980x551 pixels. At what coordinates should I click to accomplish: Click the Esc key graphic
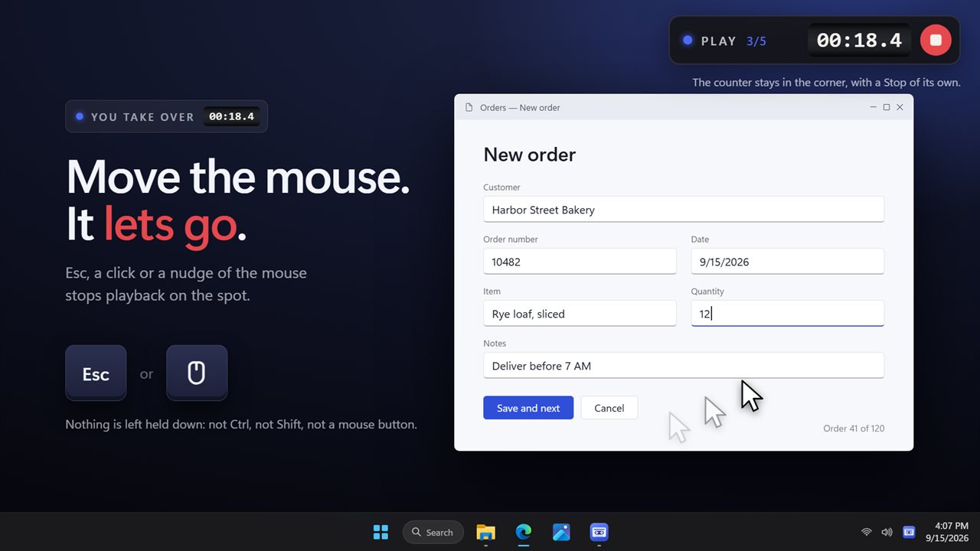pyautogui.click(x=96, y=373)
